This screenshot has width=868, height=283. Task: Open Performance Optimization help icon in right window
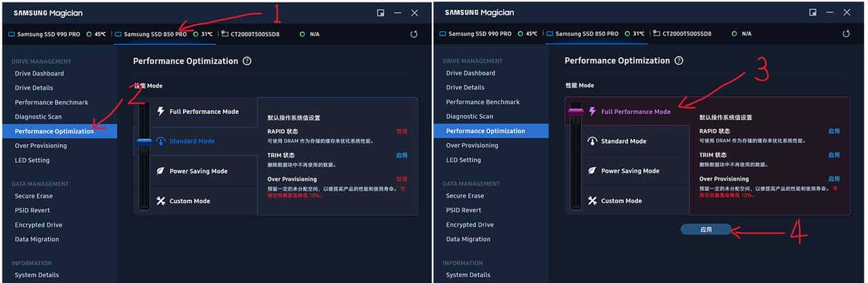pyautogui.click(x=679, y=60)
